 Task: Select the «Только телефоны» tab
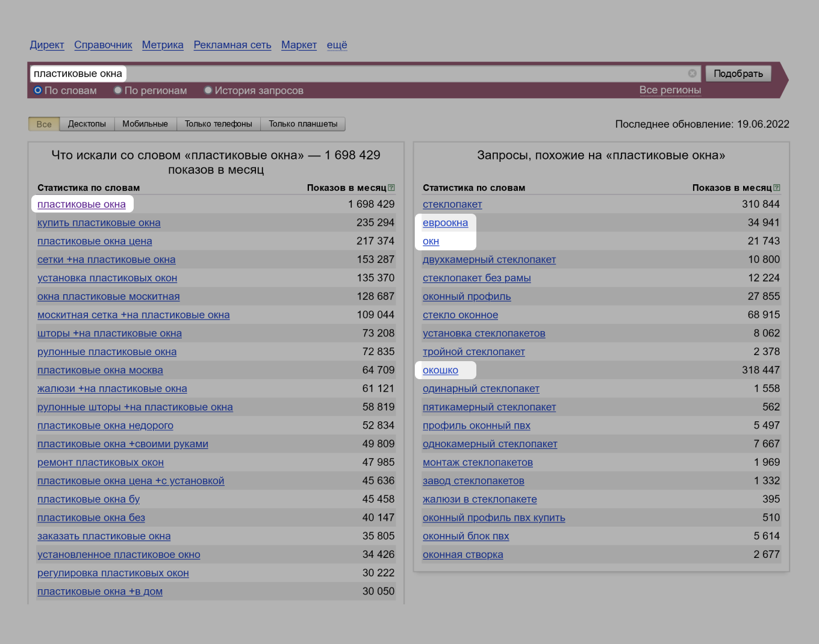(x=218, y=124)
